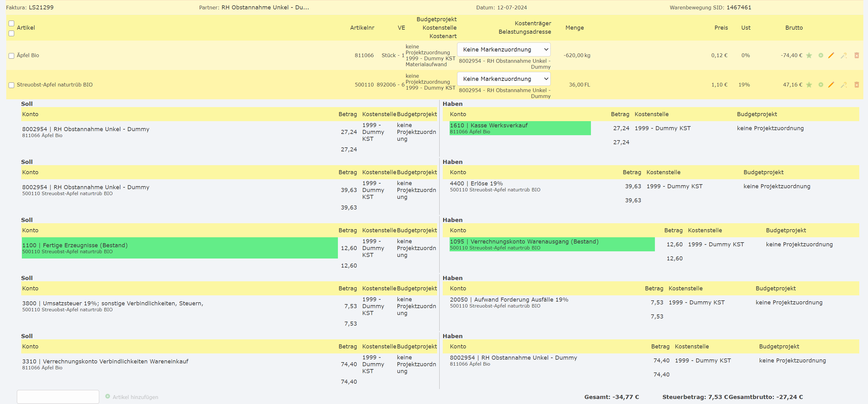The width and height of the screenshot is (868, 404).
Task: Edit Streuobst-Apfel naturtrüb BIO with pencil icon
Action: pos(831,85)
